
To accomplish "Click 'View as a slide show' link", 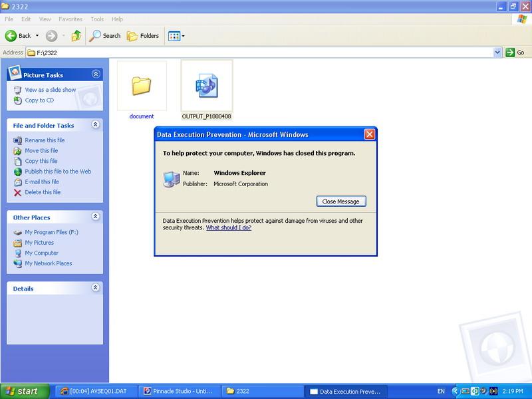I will tap(50, 90).
